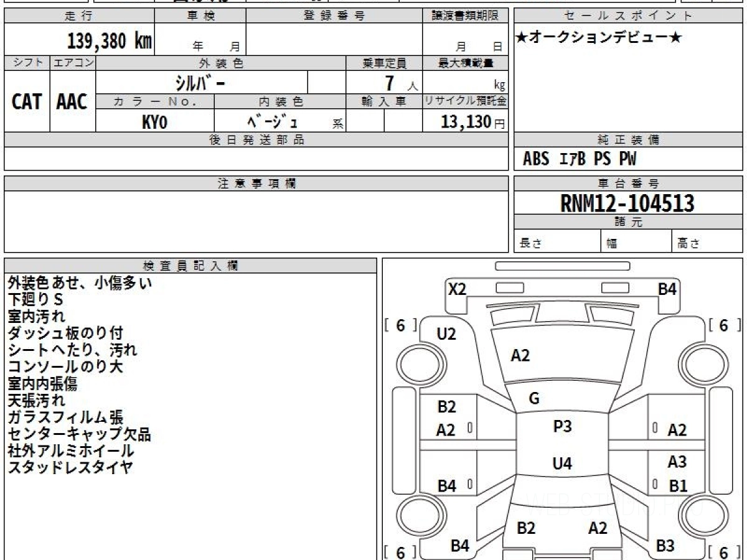Click the 純正装備 header

628,140
